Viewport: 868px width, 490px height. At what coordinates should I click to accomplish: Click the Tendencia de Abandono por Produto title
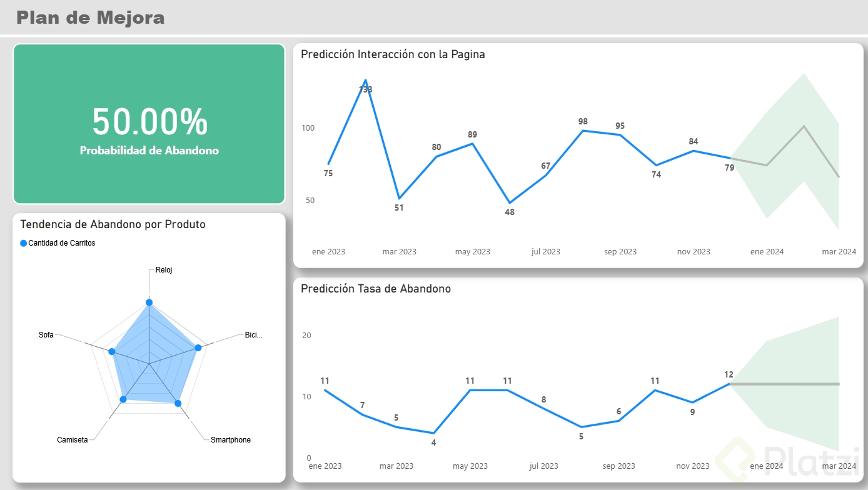tap(113, 224)
